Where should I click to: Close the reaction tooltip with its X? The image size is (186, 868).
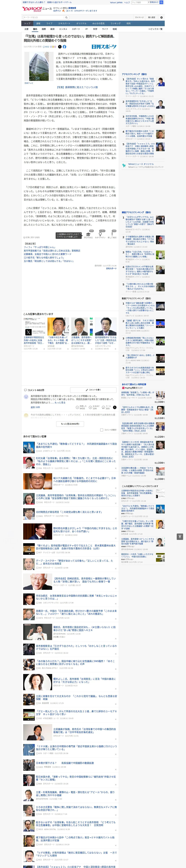click(81, 234)
